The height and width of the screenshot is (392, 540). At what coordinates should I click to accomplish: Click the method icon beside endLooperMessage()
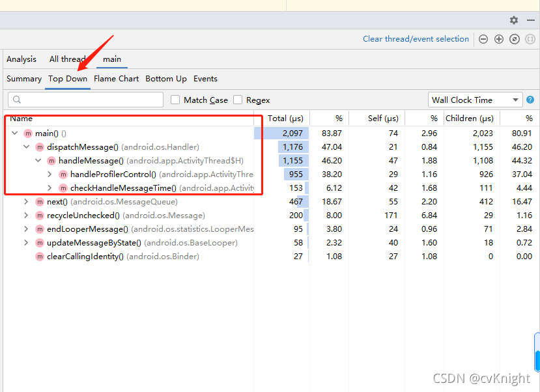tap(40, 229)
